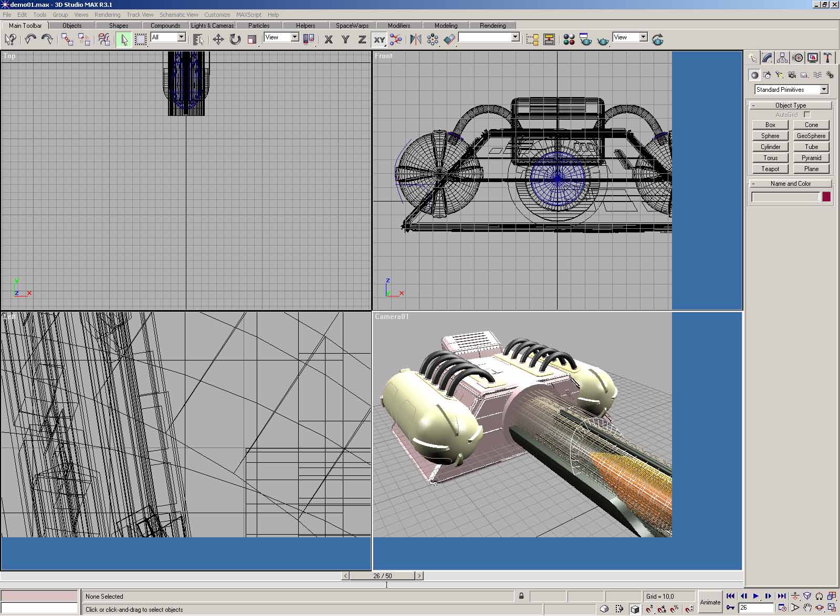Viewport: 840px width, 616px height.
Task: Switch to the Lights & Cameras tab
Action: (x=212, y=25)
